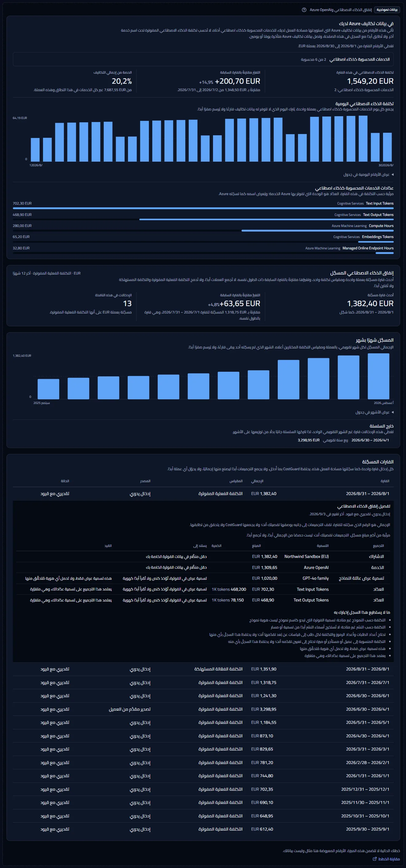The image size is (406, 868).
Task: Click the "20,2%" share of total cost
Action: (122, 81)
